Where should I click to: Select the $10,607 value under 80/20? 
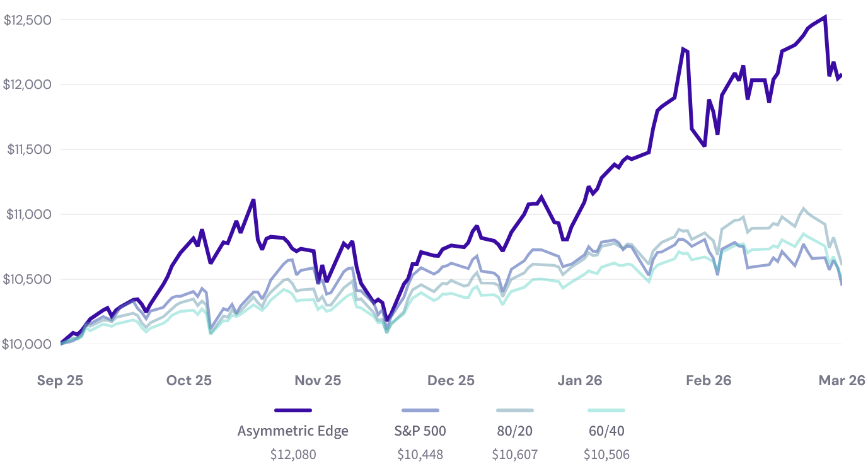[514, 454]
